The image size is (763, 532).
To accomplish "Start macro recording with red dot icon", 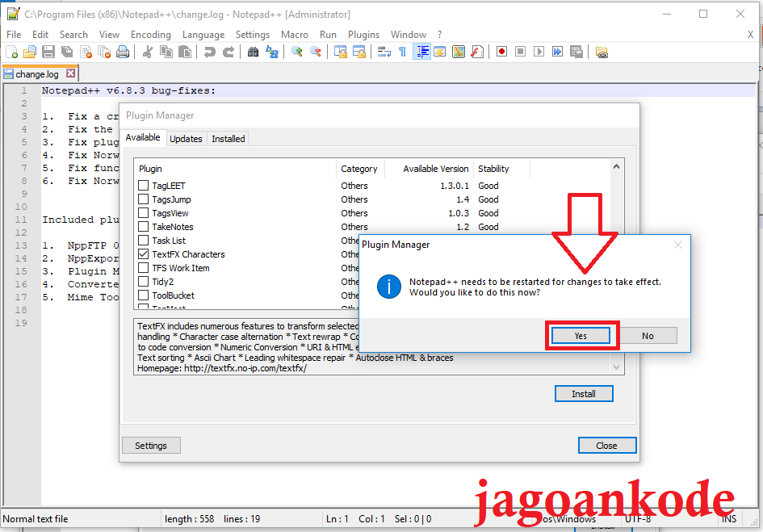I will coord(501,52).
